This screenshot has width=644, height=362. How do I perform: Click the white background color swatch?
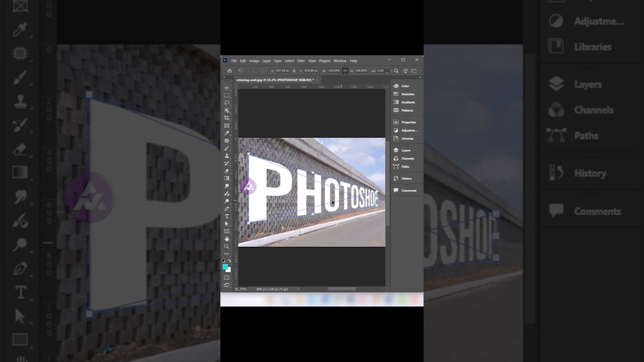click(x=229, y=270)
